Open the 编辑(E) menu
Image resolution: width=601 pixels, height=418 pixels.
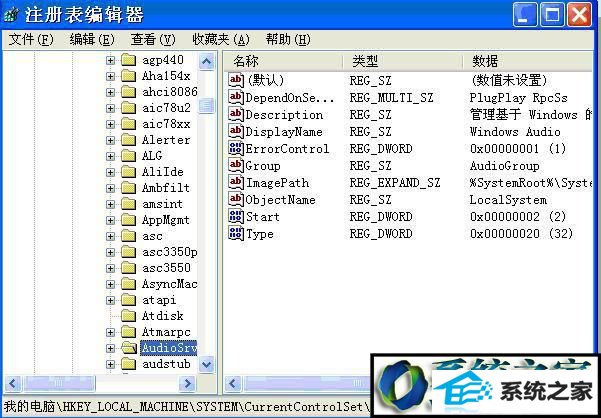(x=92, y=39)
